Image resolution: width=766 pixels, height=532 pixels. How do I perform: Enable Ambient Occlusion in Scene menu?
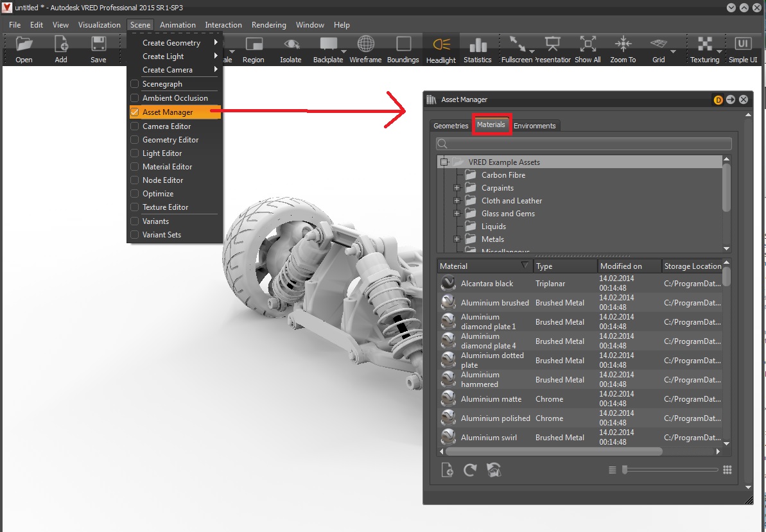coord(135,98)
